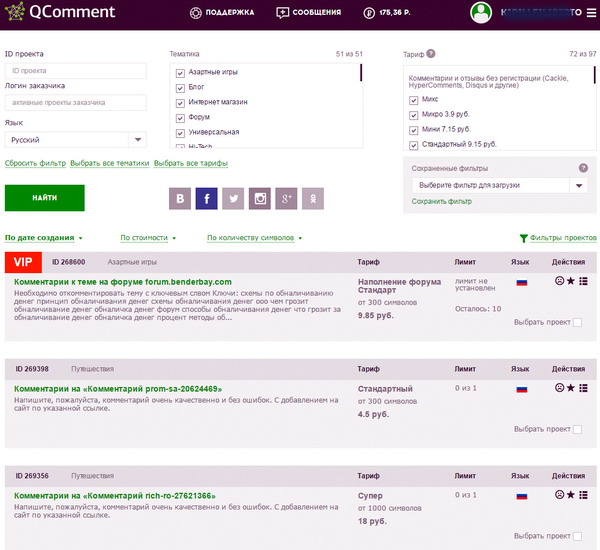Screen dimensions: 600x550
Task: Click the Odnoklassniki share icon
Action: click(x=313, y=198)
